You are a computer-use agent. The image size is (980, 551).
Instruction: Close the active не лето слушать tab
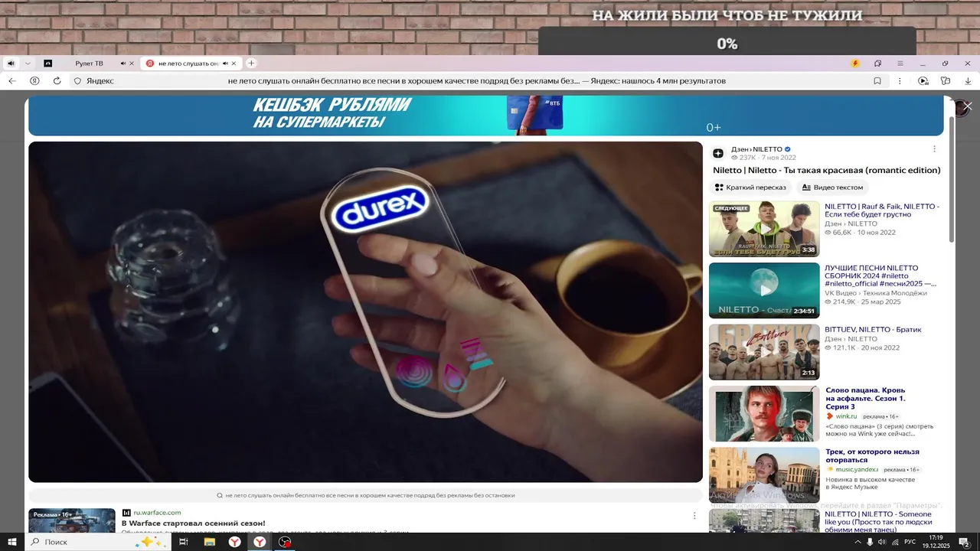coord(234,64)
